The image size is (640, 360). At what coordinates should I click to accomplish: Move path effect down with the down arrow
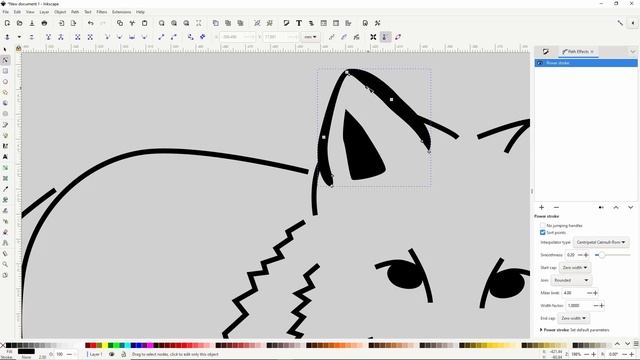coord(631,207)
